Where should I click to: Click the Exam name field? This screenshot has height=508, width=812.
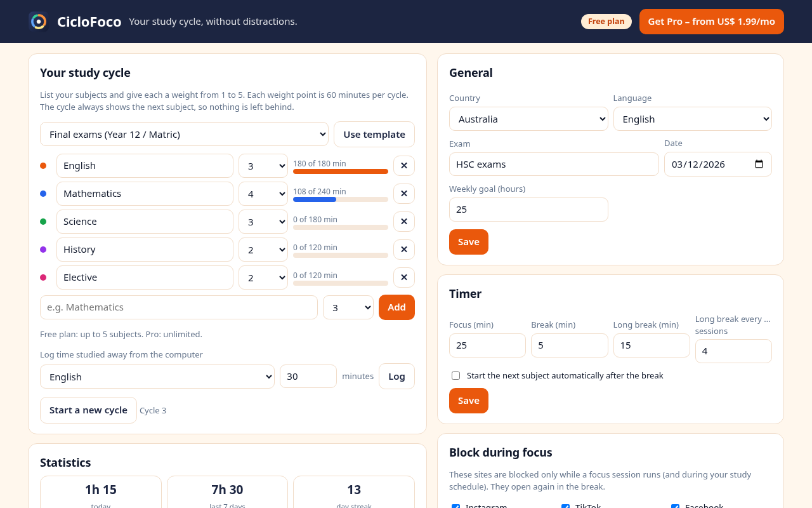[554, 164]
